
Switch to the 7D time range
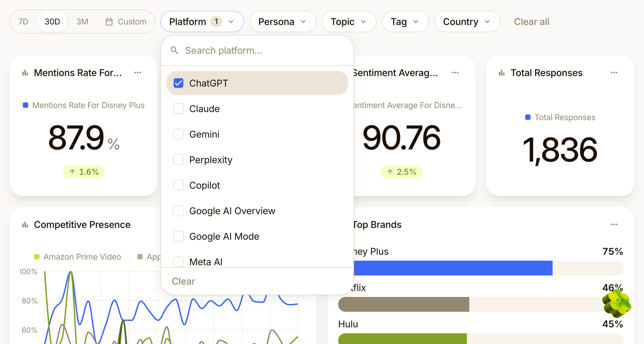[23, 21]
